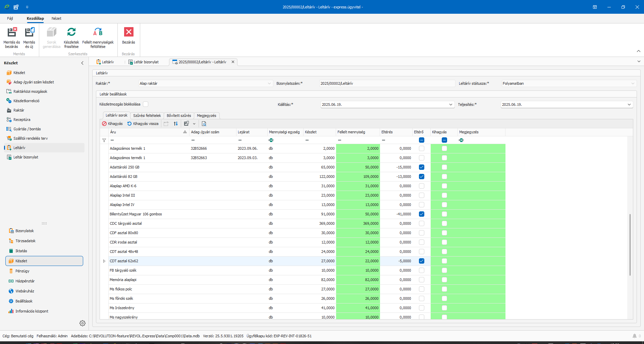The image size is (644, 344).
Task: Click the sort arrows icon in grid toolbar
Action: click(x=176, y=124)
